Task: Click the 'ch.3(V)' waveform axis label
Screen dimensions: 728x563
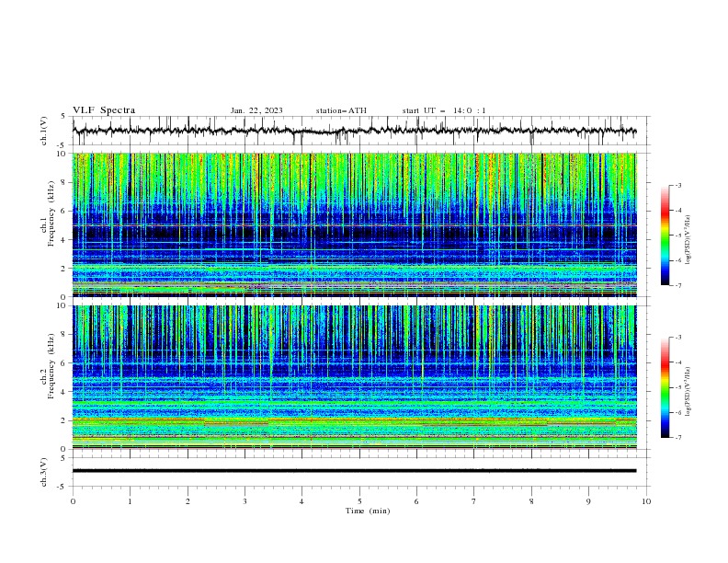Action: [x=44, y=472]
